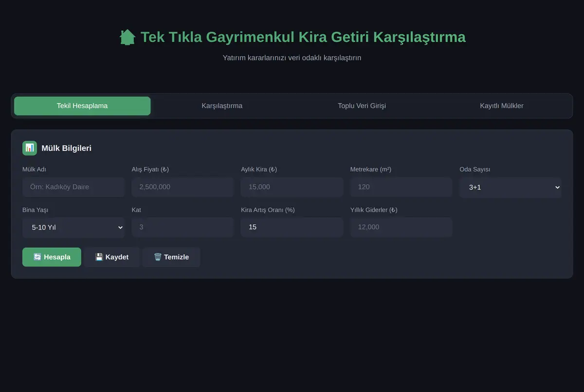Click the Mülk Bilgileri heading text

[67, 148]
